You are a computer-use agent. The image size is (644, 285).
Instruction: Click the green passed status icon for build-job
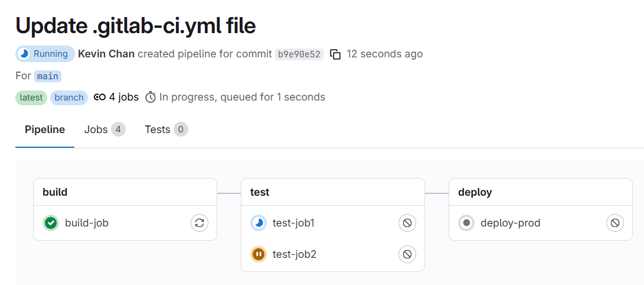pos(51,223)
